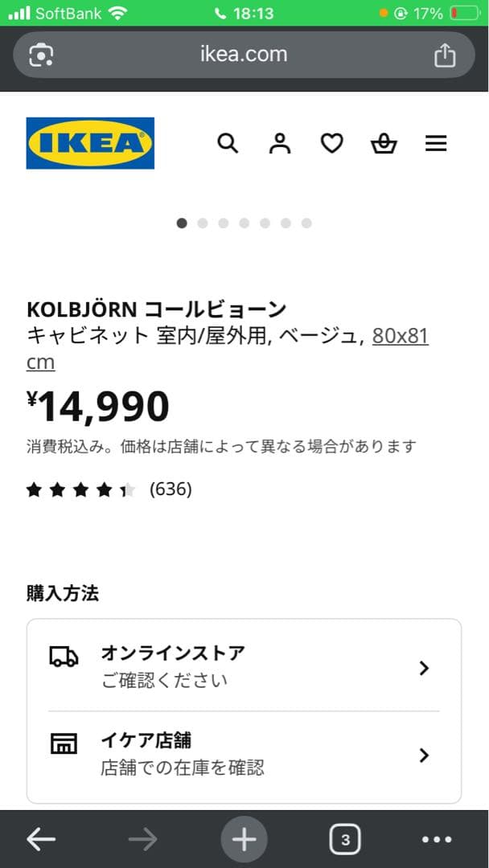Open the browser tabs showing 3
The height and width of the screenshot is (868, 489).
(x=345, y=838)
